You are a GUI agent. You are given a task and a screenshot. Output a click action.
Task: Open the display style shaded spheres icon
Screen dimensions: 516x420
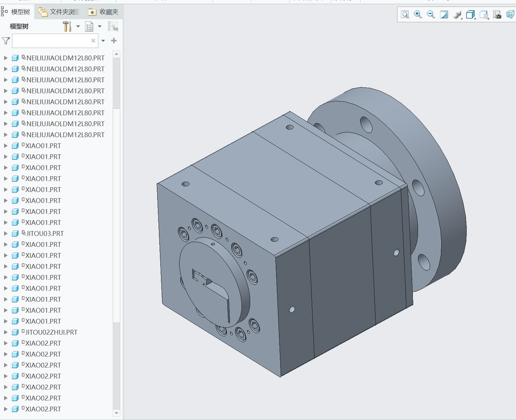(457, 14)
